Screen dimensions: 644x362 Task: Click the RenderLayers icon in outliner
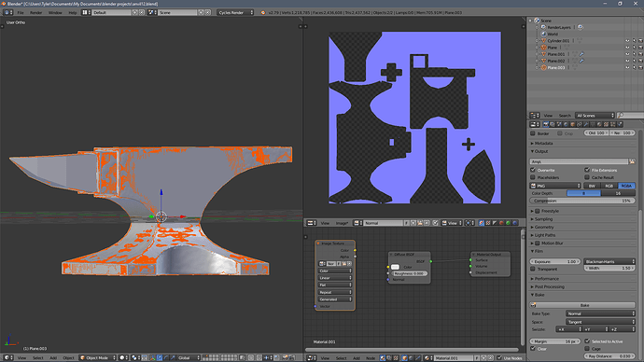coord(543,27)
